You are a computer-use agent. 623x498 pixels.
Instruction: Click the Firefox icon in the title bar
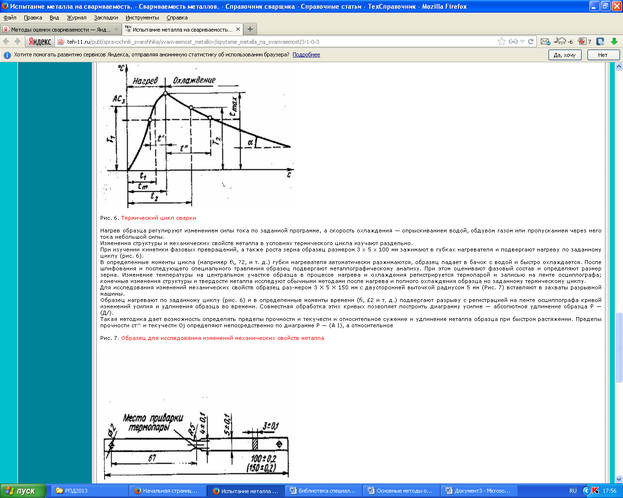5,6
